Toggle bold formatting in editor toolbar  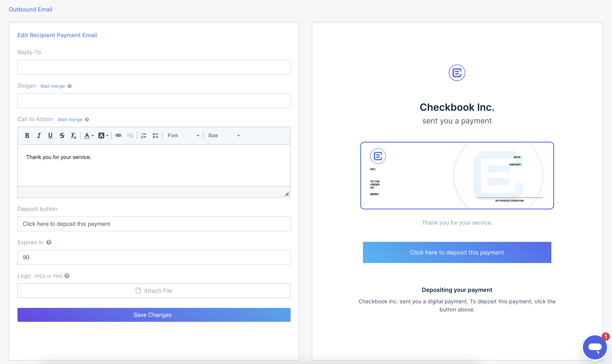[x=27, y=135]
